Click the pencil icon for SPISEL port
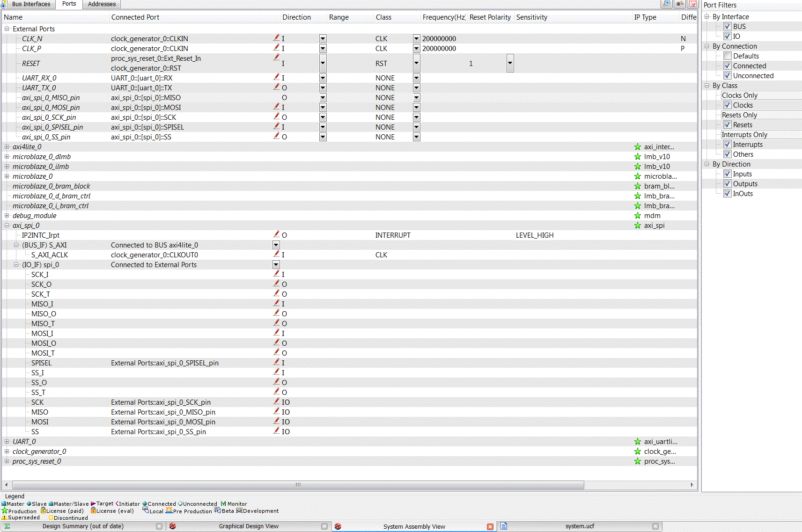The width and height of the screenshot is (802, 532). point(276,362)
